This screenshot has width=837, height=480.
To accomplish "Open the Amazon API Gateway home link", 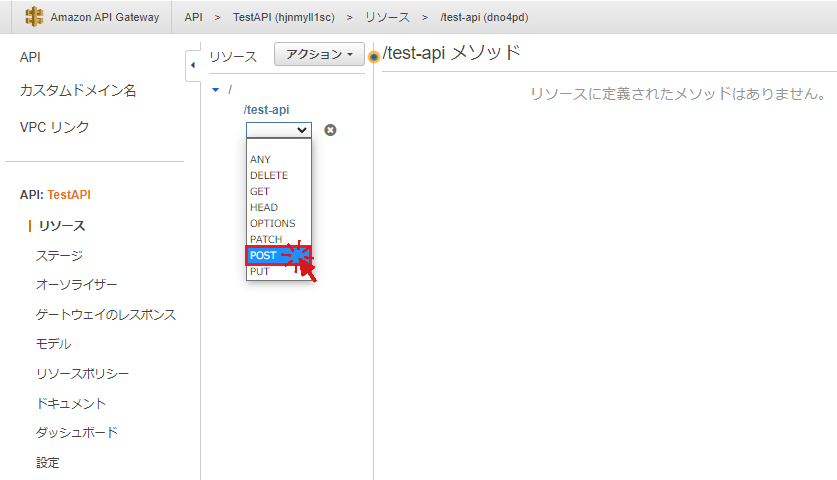I will click(105, 17).
